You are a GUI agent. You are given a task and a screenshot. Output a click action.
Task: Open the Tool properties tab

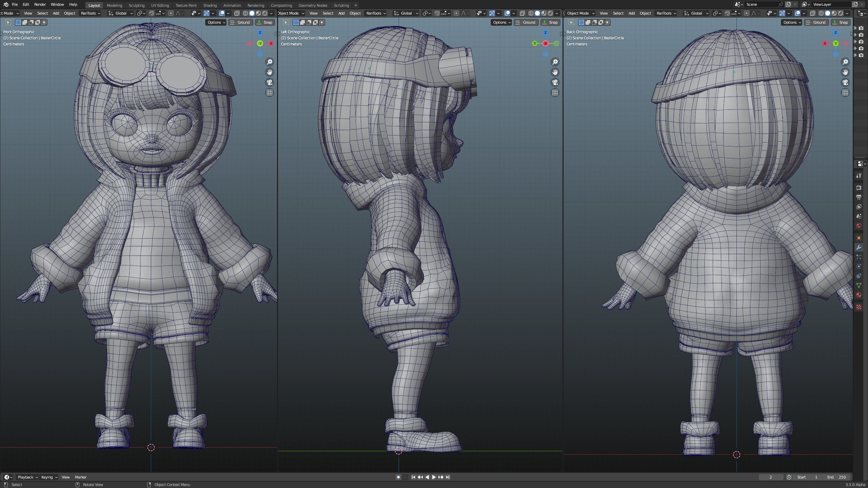click(x=859, y=176)
